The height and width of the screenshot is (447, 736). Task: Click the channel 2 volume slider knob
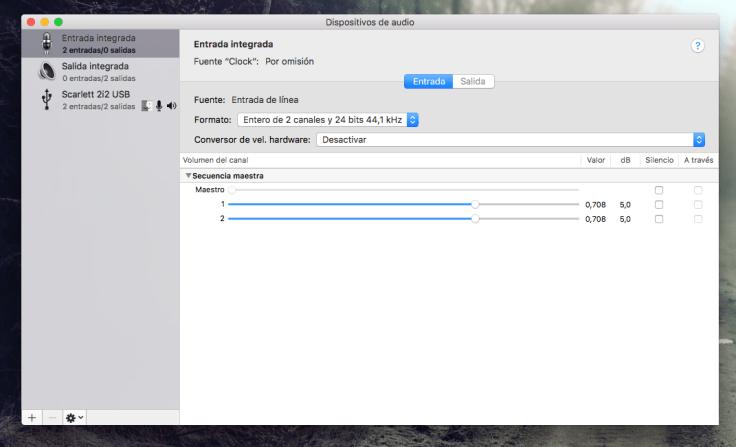tap(475, 219)
